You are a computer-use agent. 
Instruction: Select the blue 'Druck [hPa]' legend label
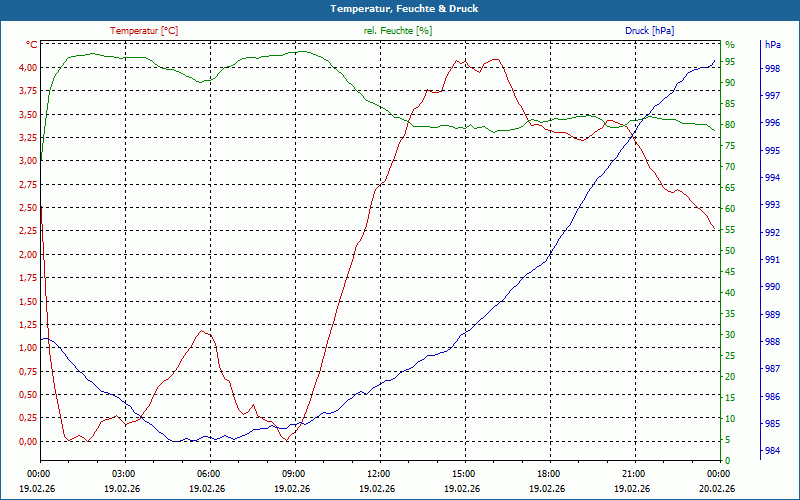[x=649, y=31]
